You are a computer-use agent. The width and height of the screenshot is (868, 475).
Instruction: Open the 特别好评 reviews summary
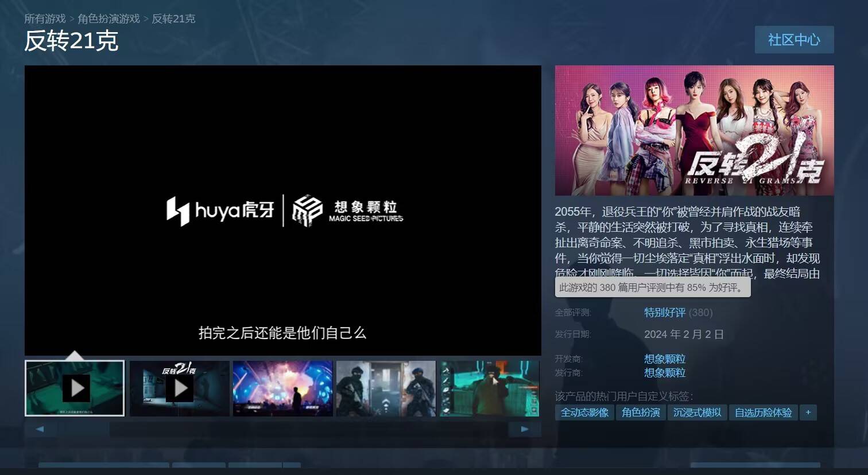coord(665,313)
